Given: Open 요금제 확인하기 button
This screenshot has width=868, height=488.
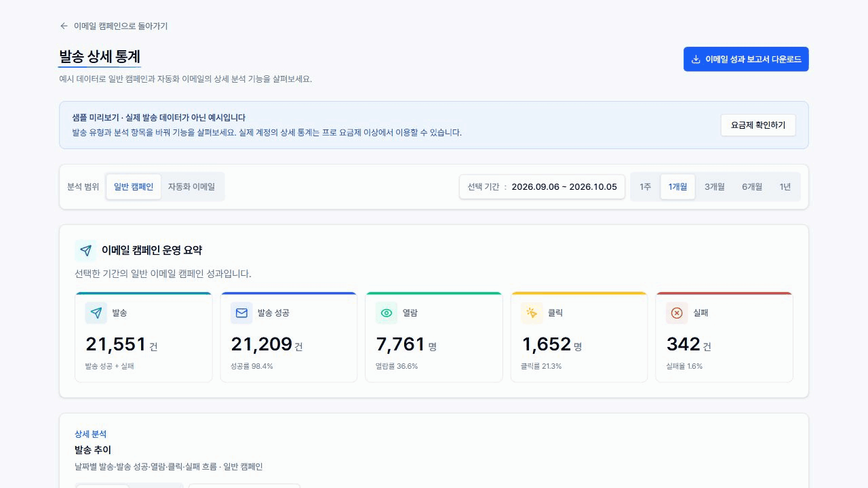Looking at the screenshot, I should [758, 125].
